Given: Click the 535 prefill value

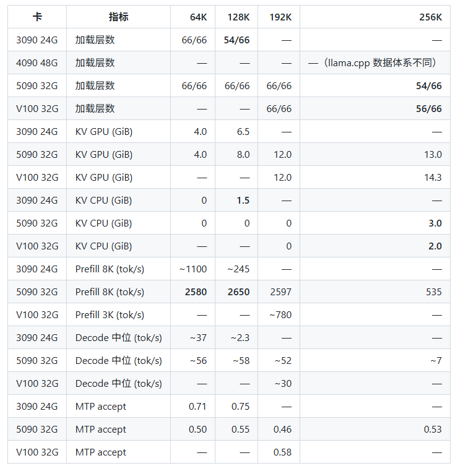Looking at the screenshot, I should [433, 292].
